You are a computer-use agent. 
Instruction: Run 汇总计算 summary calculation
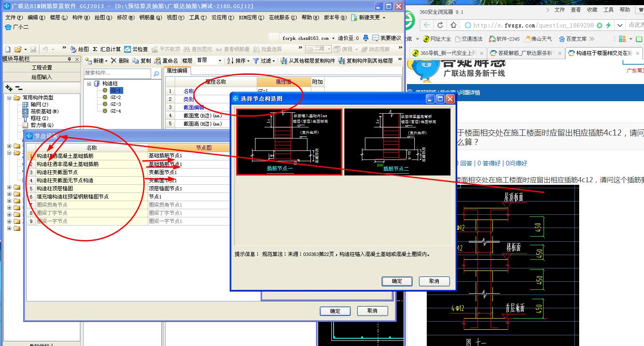(107, 49)
